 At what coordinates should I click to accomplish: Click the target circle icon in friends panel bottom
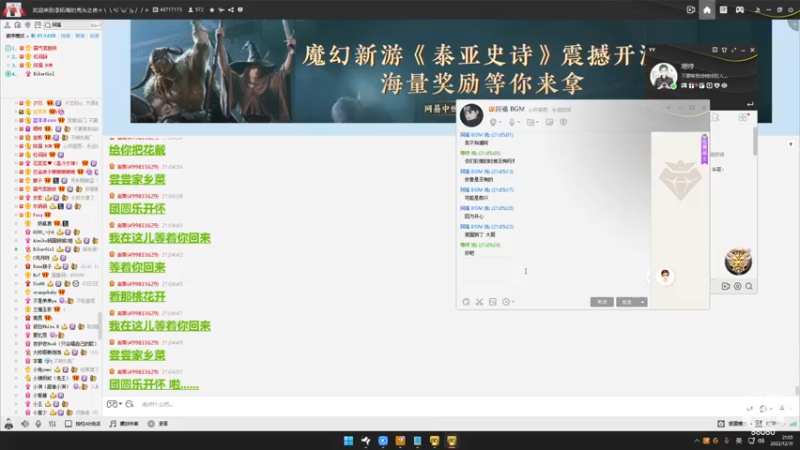coord(737,287)
